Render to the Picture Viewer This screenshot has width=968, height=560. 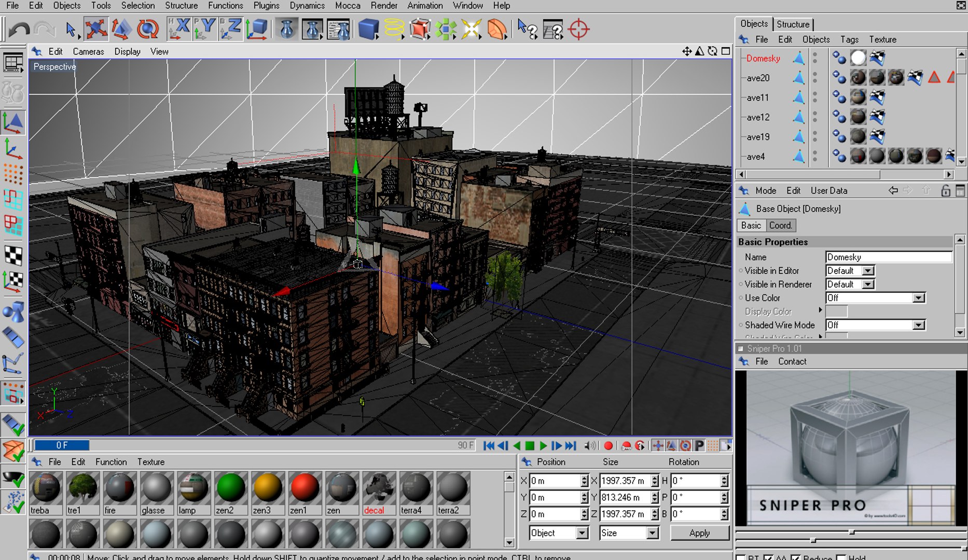click(x=312, y=29)
